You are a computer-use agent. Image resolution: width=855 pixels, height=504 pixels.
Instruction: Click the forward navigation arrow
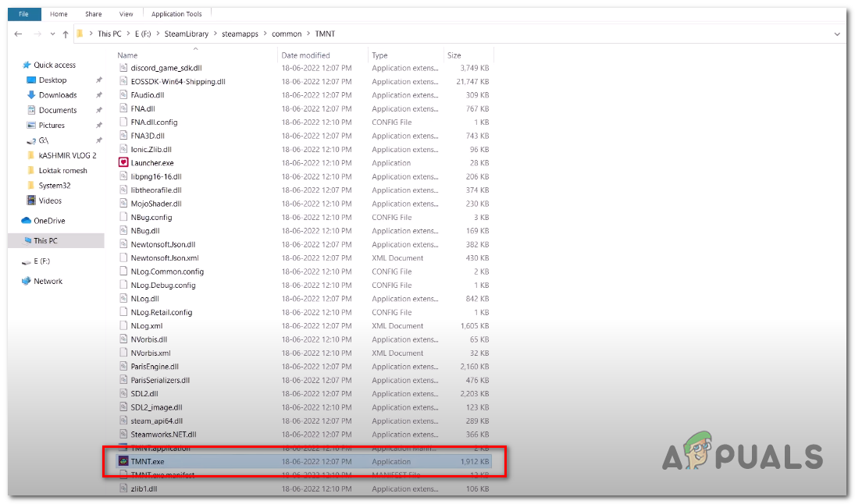[x=37, y=34]
